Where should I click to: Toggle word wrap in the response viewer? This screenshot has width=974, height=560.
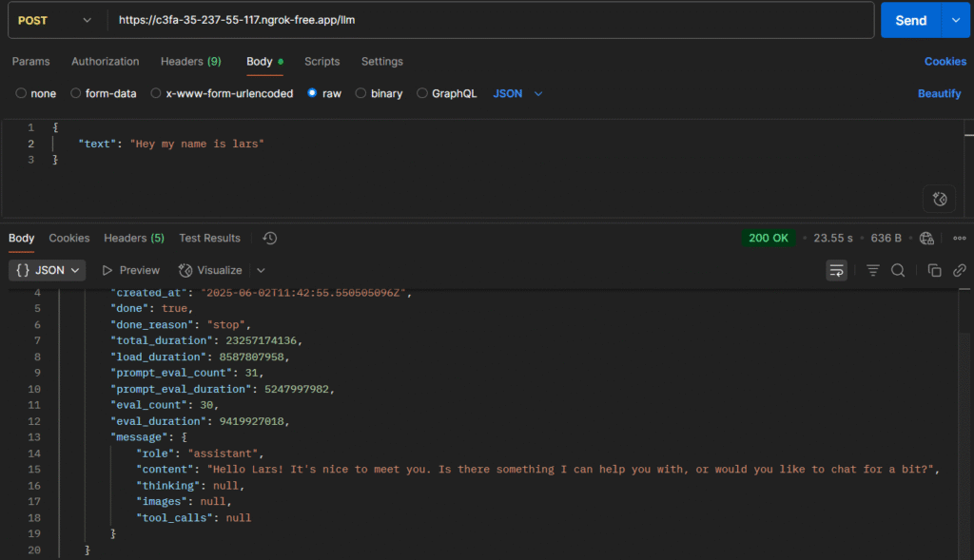[837, 271]
